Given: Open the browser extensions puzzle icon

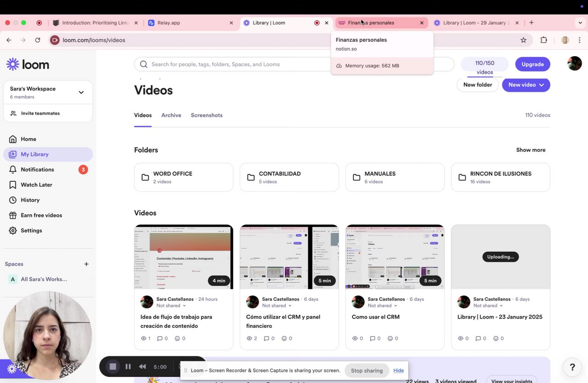Looking at the screenshot, I should point(544,40).
